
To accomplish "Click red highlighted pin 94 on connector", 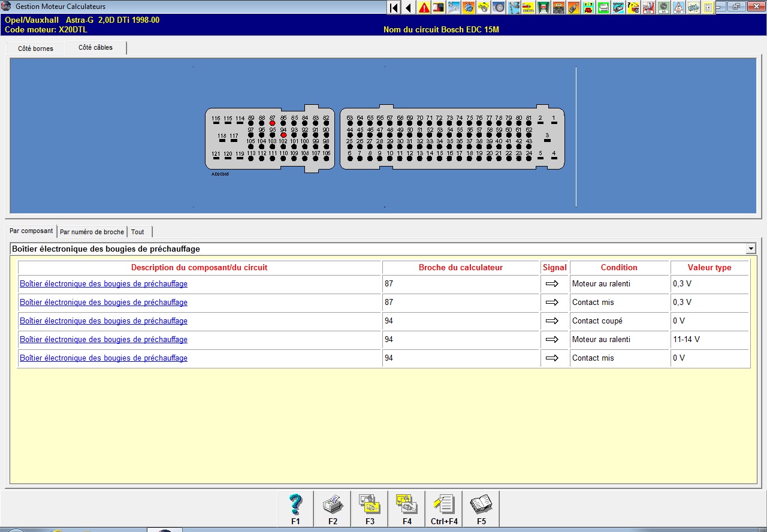I will pos(283,135).
